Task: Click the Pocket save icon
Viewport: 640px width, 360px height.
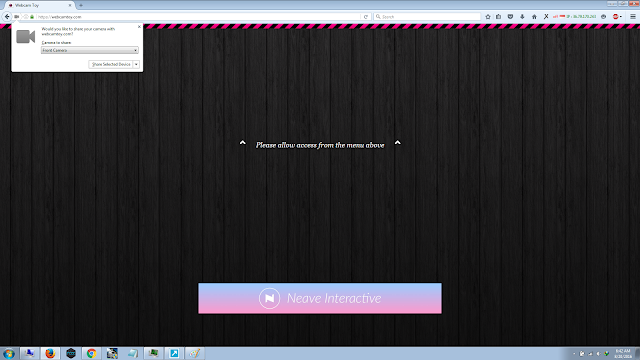Action: point(510,17)
